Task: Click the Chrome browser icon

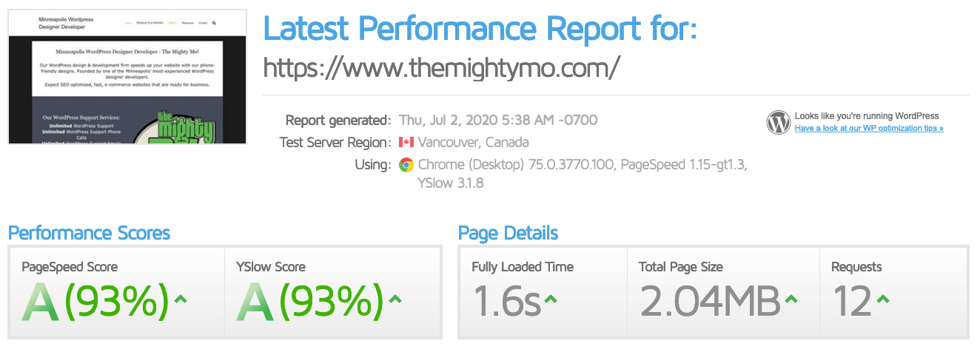Action: pos(406,165)
